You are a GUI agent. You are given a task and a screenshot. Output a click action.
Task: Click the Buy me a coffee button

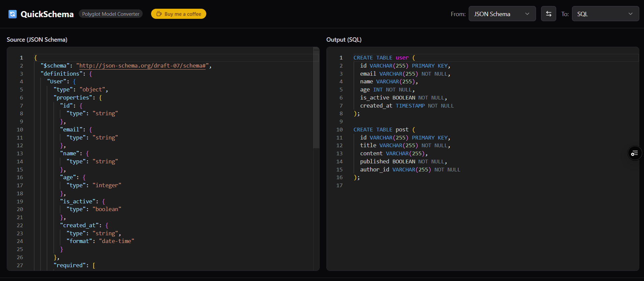(x=179, y=14)
